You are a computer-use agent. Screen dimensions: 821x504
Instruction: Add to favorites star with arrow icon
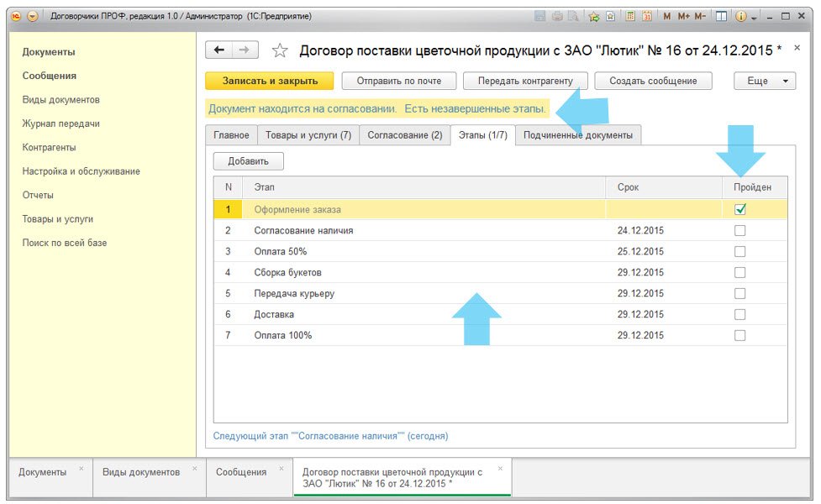[594, 16]
